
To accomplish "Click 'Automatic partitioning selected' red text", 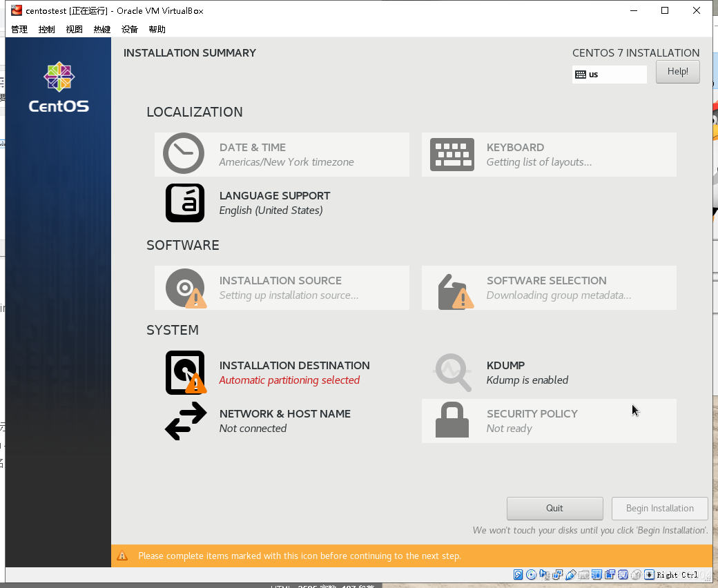I will coord(289,380).
